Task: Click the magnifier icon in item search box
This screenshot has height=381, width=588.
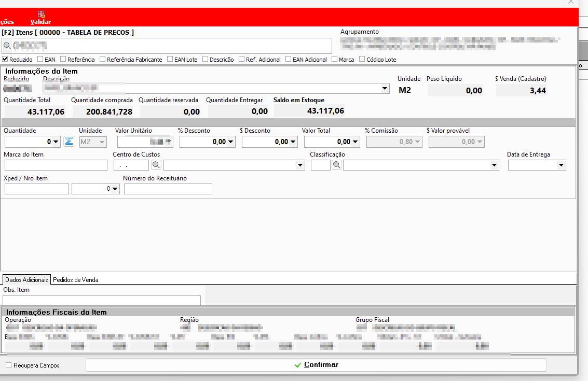Action: point(7,46)
